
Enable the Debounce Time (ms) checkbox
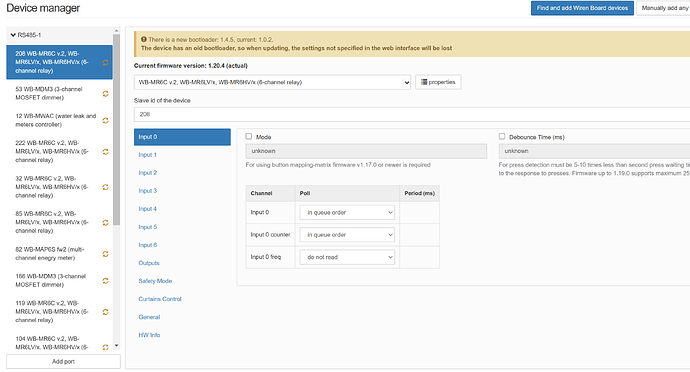[502, 136]
